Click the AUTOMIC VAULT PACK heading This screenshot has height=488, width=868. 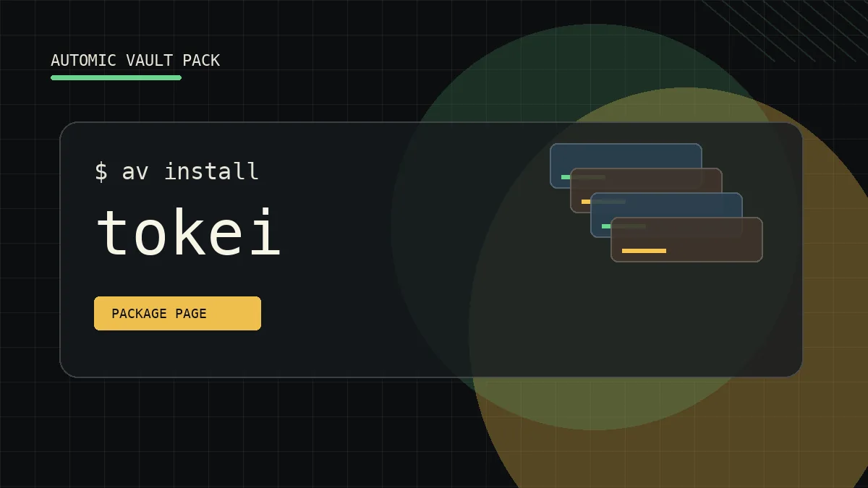(x=135, y=61)
